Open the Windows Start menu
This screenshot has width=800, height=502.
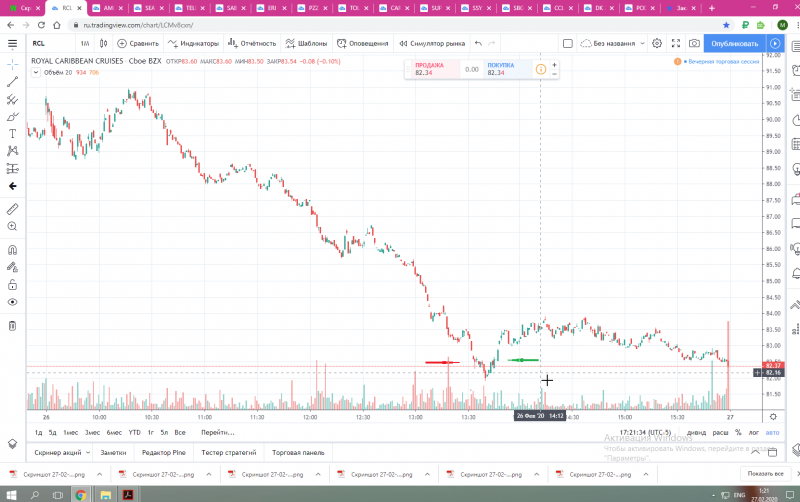point(11,495)
